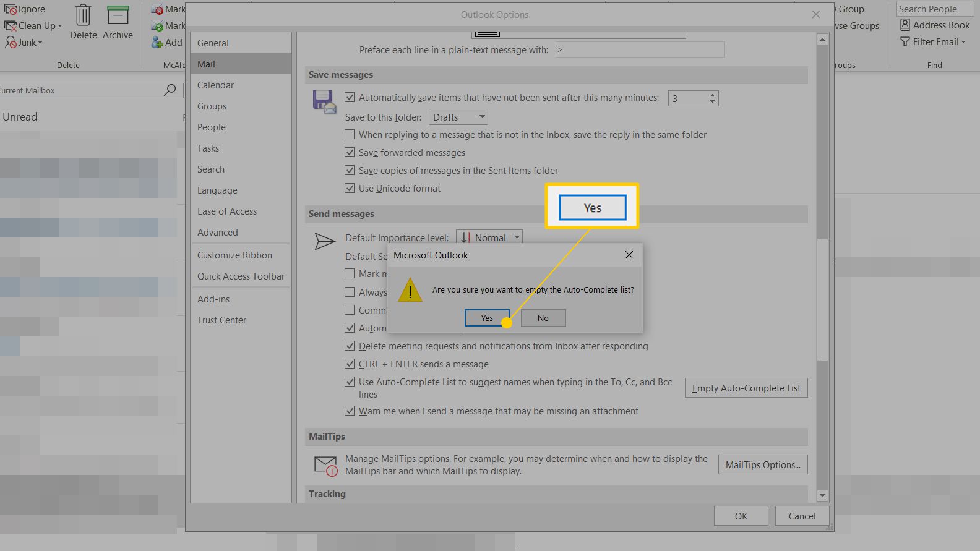Select the Unread filter in message list
This screenshot has height=551, width=980.
(20, 117)
